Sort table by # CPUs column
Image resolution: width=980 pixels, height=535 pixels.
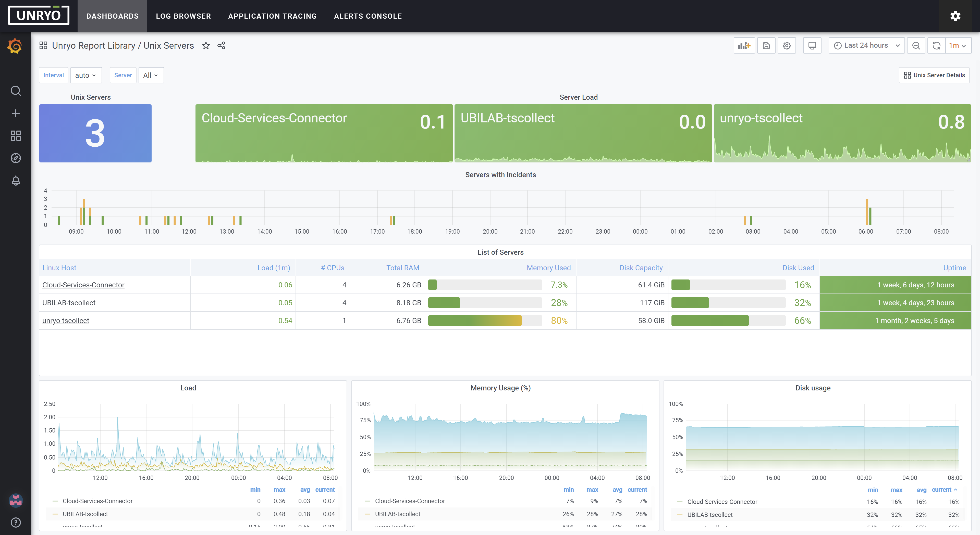click(x=333, y=268)
